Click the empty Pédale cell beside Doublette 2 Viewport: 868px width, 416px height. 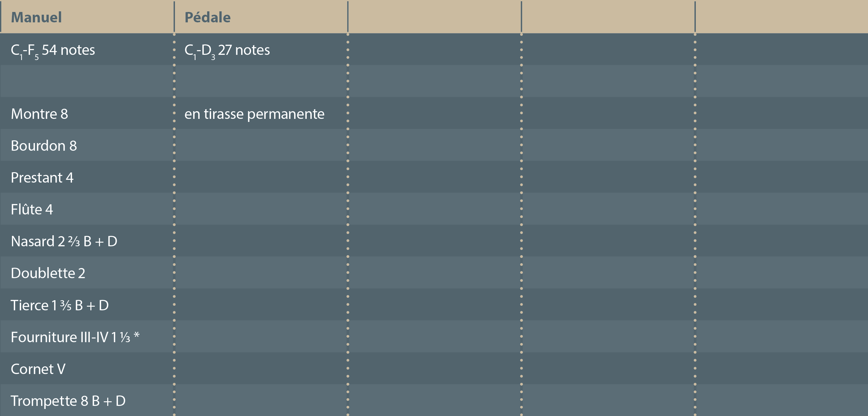tap(261, 273)
